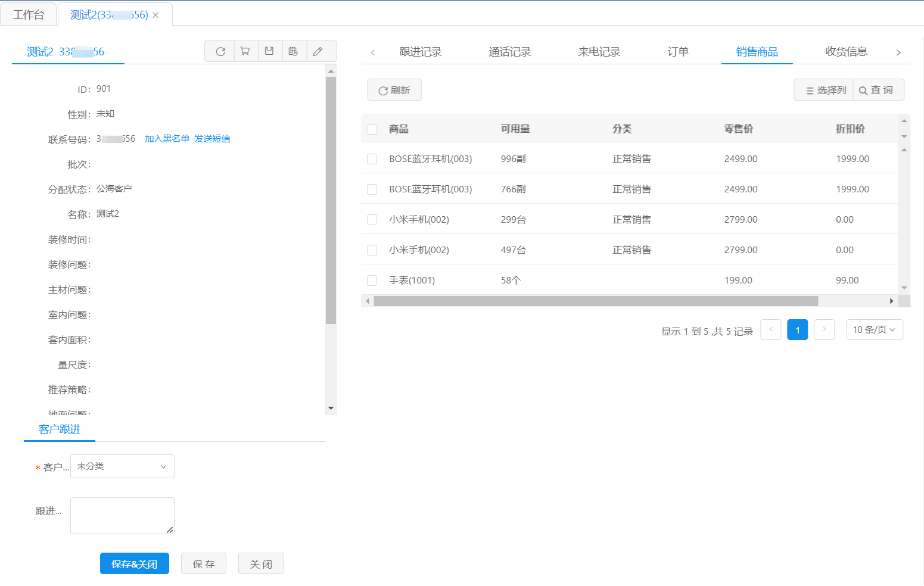The image size is (924, 586).
Task: Switch to the 工作台 tab
Action: [29, 15]
